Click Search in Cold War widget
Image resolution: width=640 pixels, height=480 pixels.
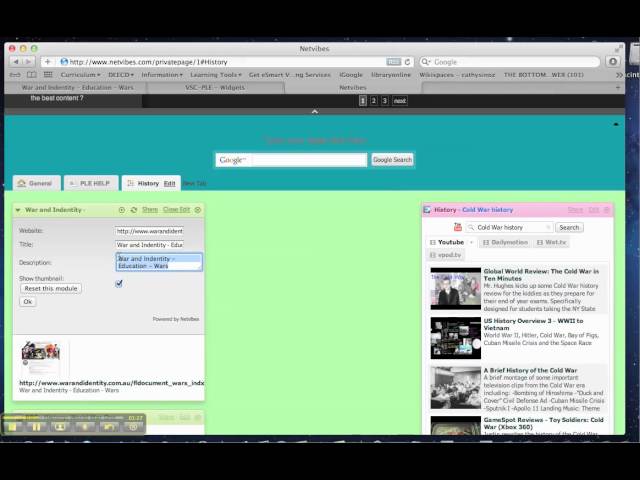coord(569,227)
